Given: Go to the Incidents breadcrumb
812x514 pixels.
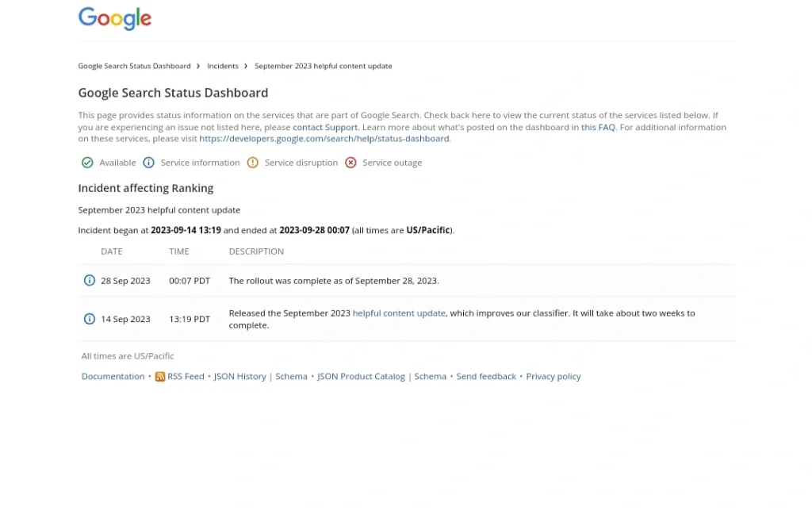Looking at the screenshot, I should coord(223,66).
